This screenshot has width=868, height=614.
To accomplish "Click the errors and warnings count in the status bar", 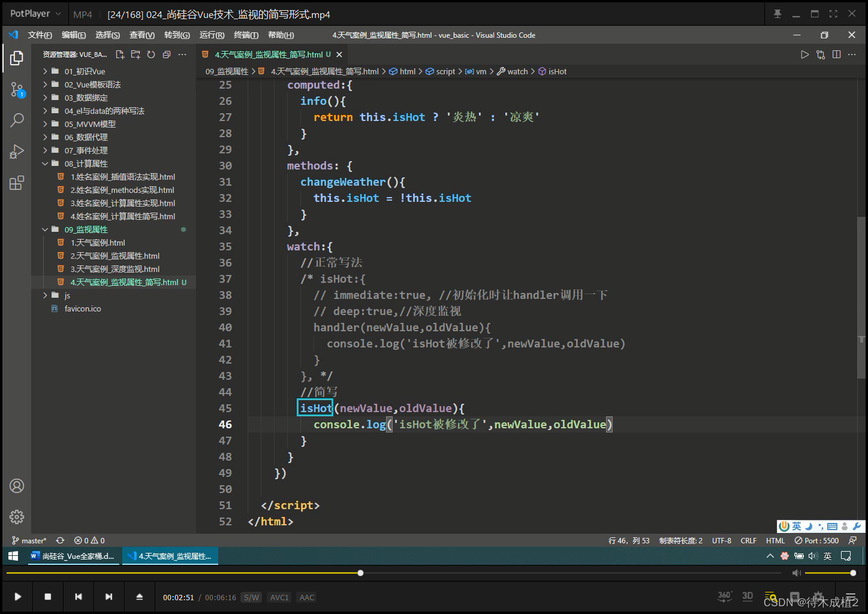I will [x=89, y=540].
